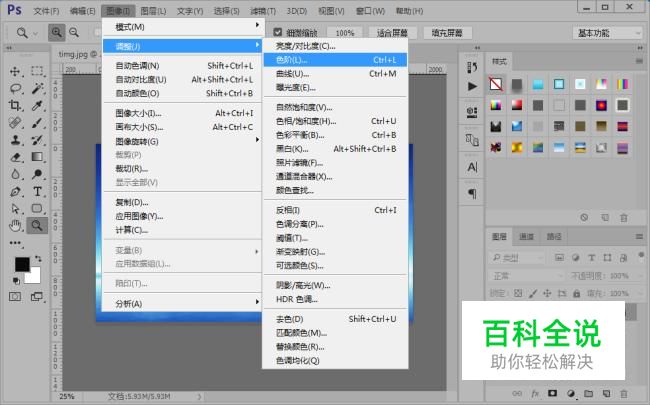Screen dimensions: 650x405
Task: Open the Character panel icon
Action: [472, 167]
